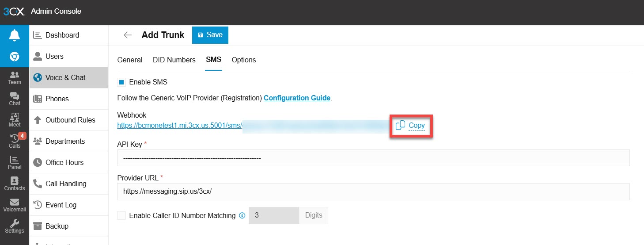
Task: Focus the Provider URL field
Action: pyautogui.click(x=373, y=191)
